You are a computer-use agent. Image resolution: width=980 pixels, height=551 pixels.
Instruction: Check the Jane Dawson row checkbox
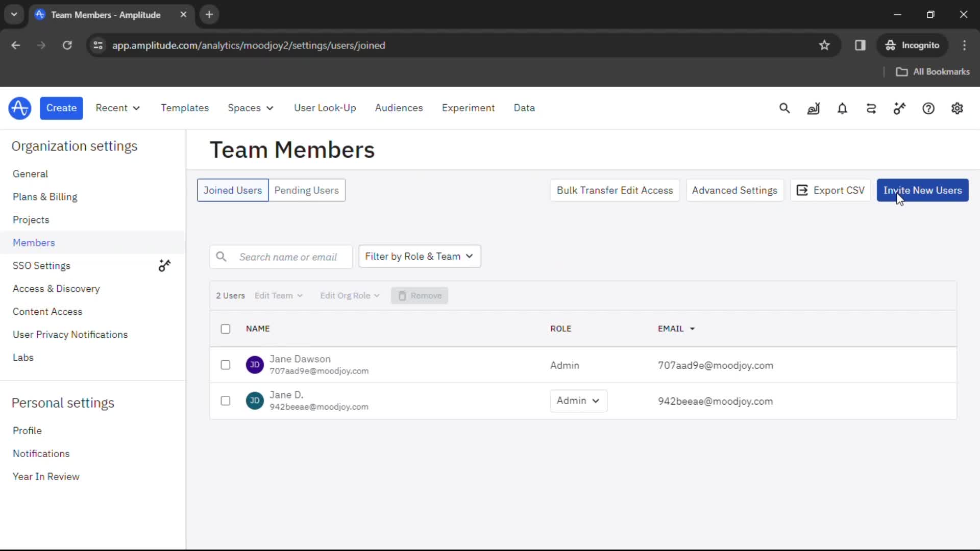pos(225,365)
